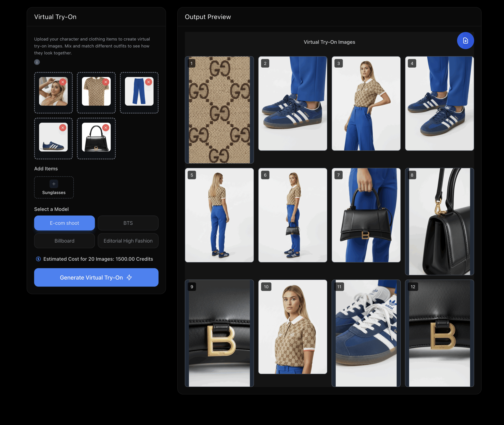The width and height of the screenshot is (504, 425).
Task: Click the info icon below the description
Action: tap(37, 62)
